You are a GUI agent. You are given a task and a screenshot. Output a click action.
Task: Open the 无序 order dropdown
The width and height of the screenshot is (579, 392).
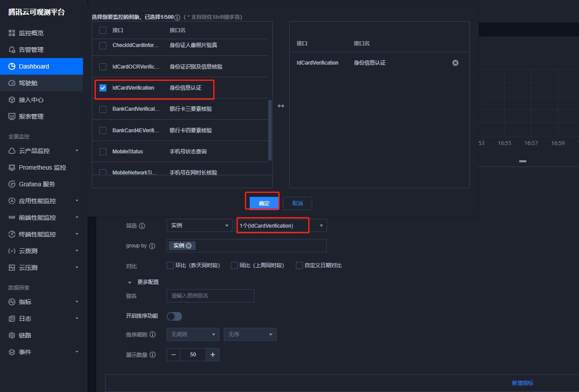[250, 334]
